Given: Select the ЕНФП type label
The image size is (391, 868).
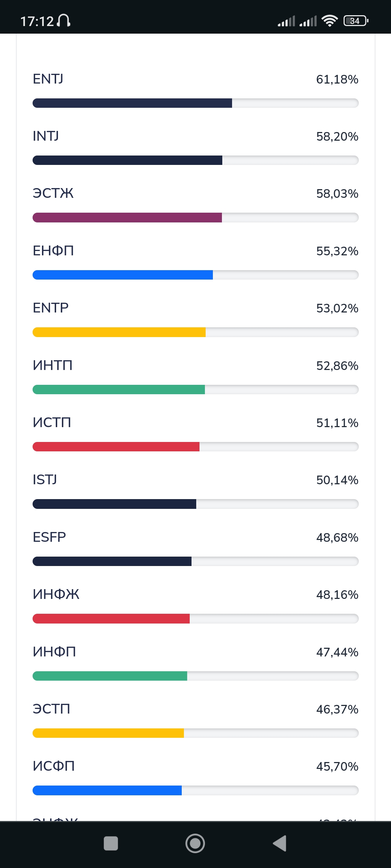Looking at the screenshot, I should (x=53, y=251).
